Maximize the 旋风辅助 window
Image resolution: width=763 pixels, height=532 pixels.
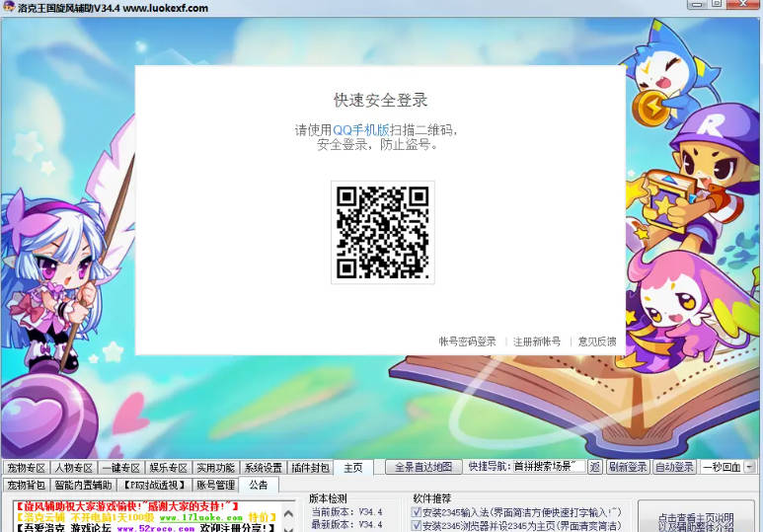717,4
